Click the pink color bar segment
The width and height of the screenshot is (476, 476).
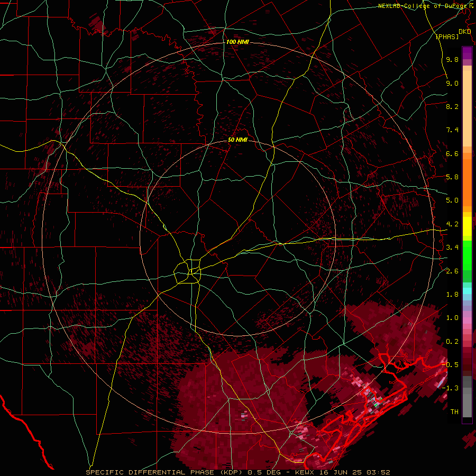(467, 321)
